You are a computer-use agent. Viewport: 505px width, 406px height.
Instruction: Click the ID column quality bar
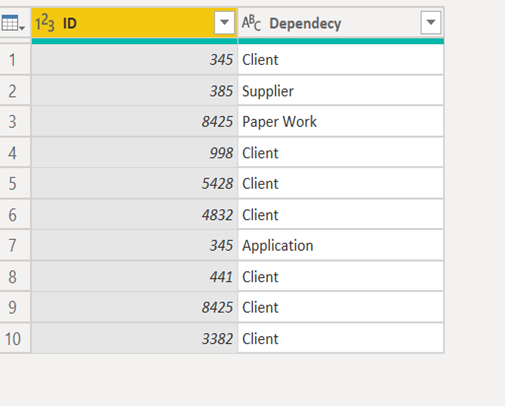tap(134, 41)
